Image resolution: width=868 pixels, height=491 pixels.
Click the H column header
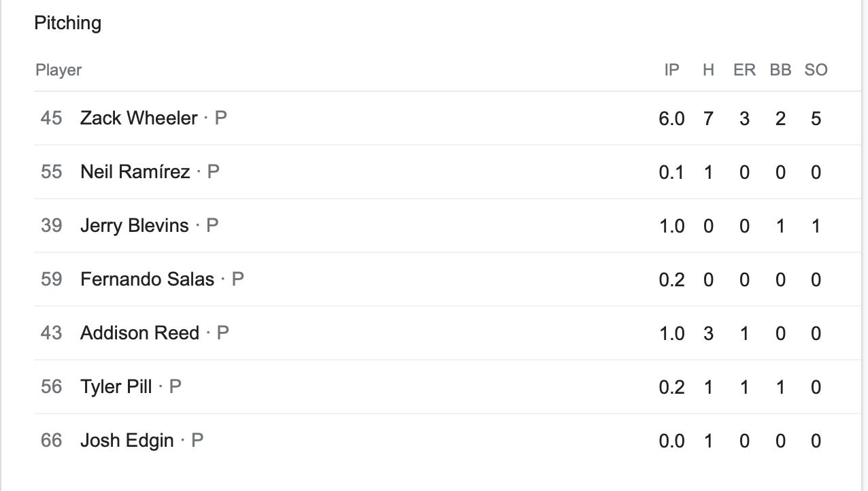(x=708, y=70)
